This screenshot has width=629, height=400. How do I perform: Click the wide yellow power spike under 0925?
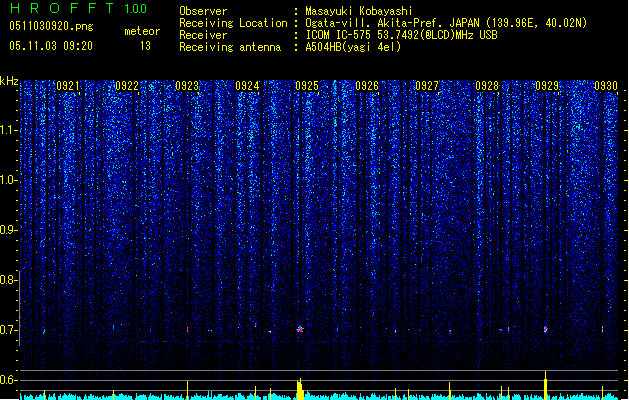(300, 389)
